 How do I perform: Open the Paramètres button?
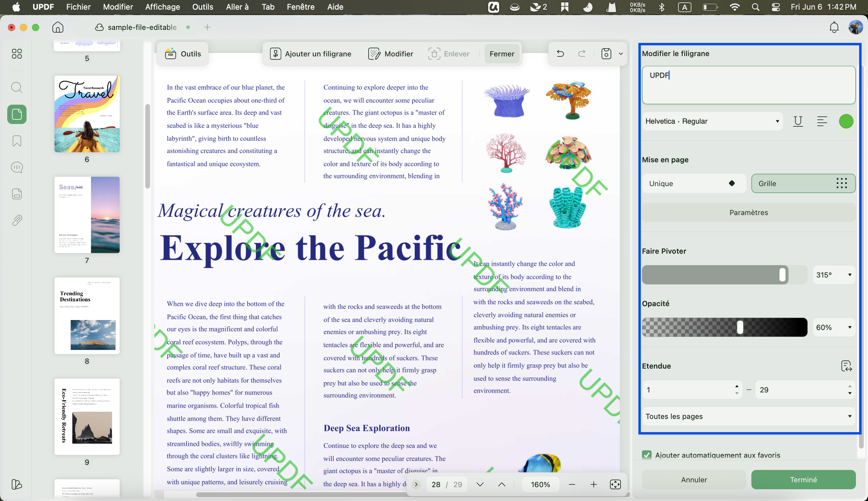point(749,212)
